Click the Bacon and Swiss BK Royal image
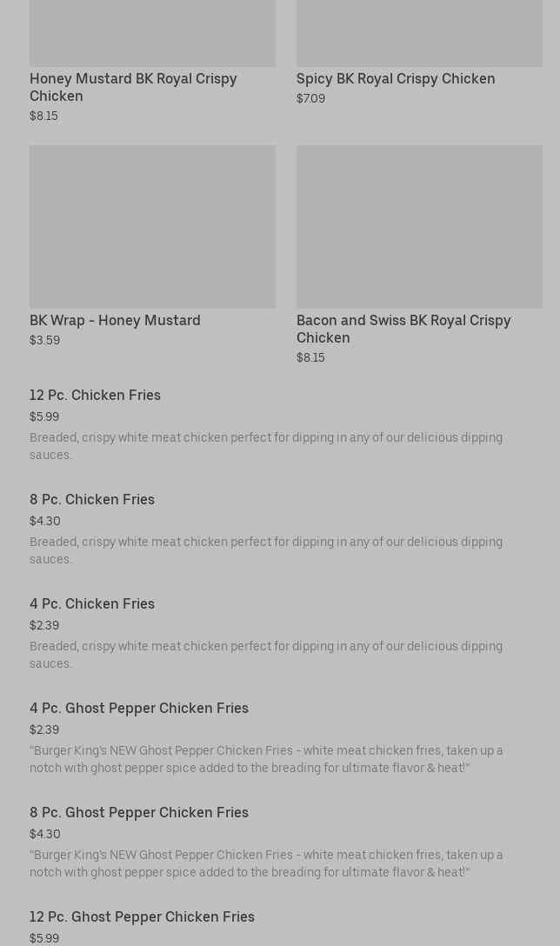This screenshot has height=946, width=560. click(419, 226)
